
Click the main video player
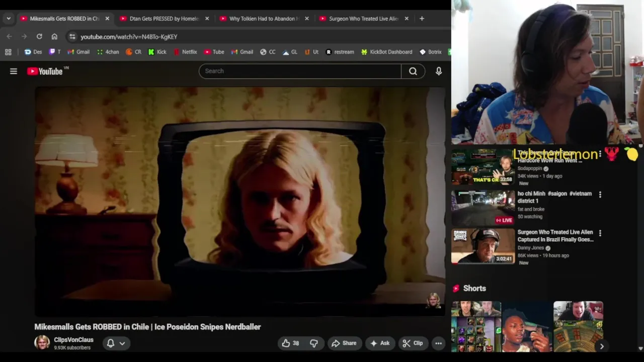pos(240,201)
